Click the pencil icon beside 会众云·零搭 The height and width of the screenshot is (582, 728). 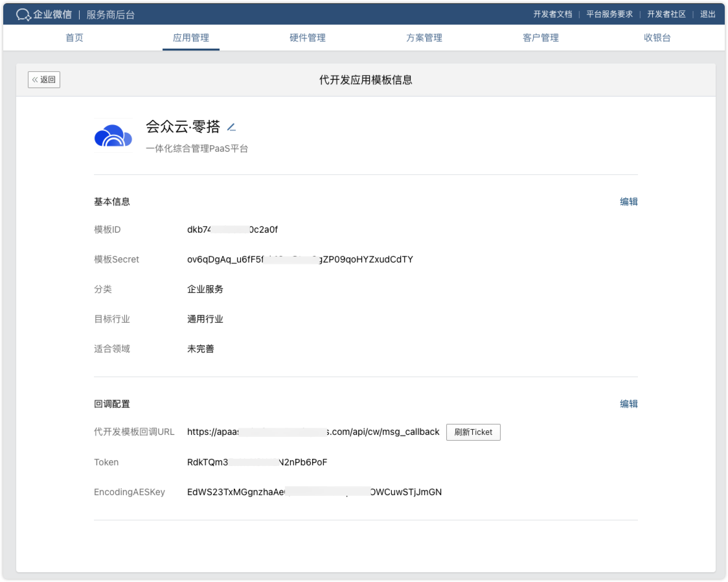(x=232, y=126)
